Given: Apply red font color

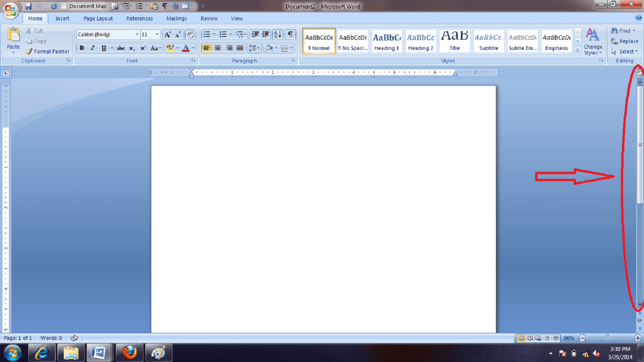Looking at the screenshot, I should click(186, 48).
